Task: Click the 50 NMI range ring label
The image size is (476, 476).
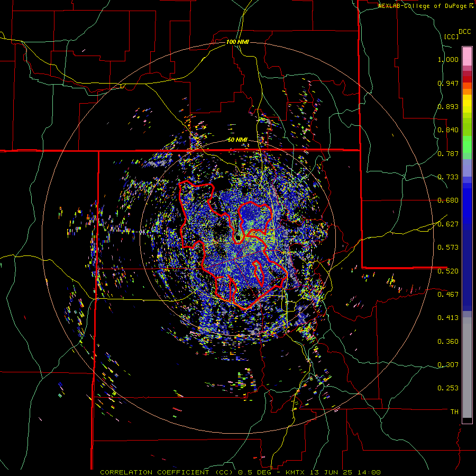Action: coord(237,140)
